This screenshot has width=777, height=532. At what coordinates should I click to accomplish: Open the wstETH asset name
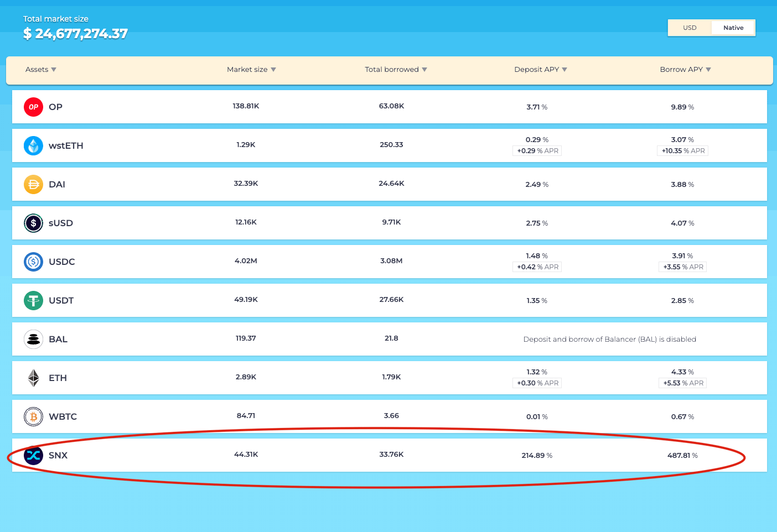point(66,145)
